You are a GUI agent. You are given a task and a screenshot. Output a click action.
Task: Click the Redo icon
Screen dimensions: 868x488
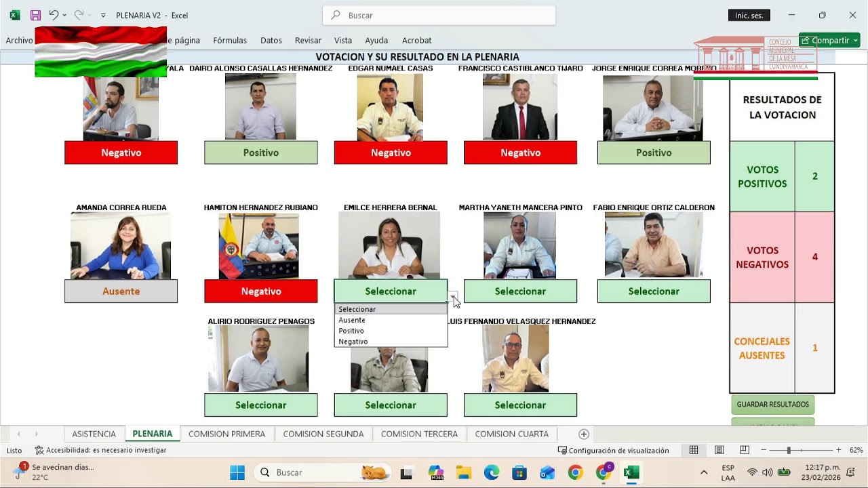click(x=79, y=15)
